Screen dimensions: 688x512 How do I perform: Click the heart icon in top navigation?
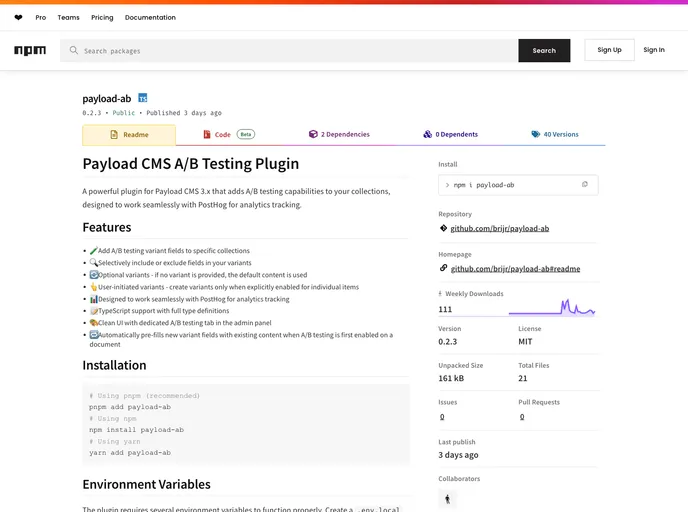tap(18, 18)
